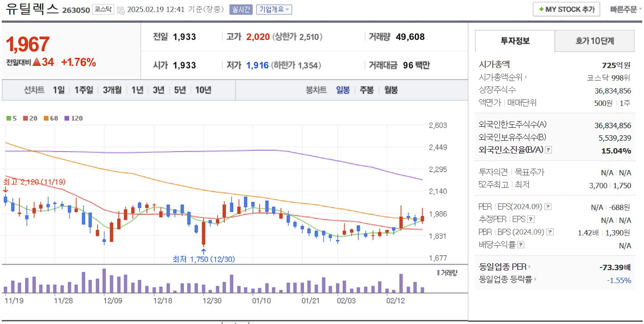Click the green 5-day moving average legend

11,119
